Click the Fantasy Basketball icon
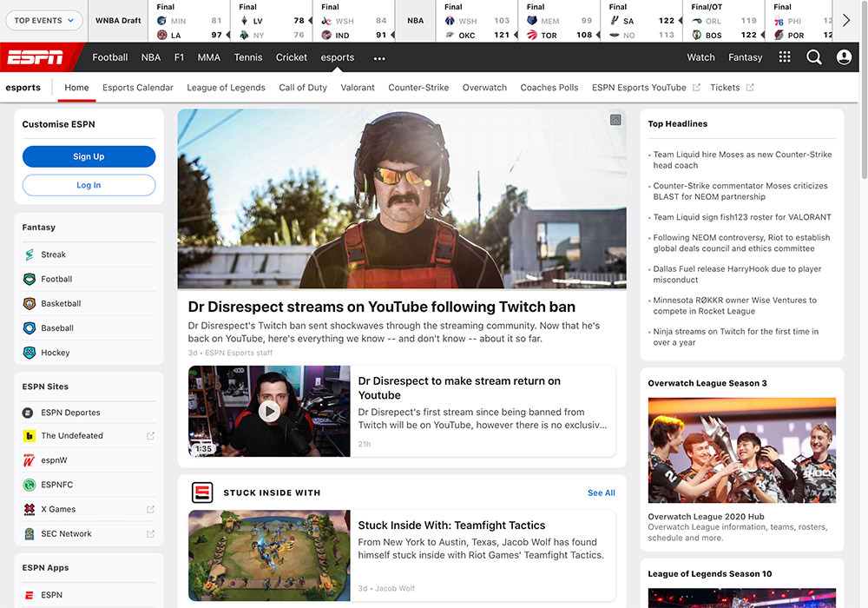The width and height of the screenshot is (868, 608). pyautogui.click(x=30, y=303)
